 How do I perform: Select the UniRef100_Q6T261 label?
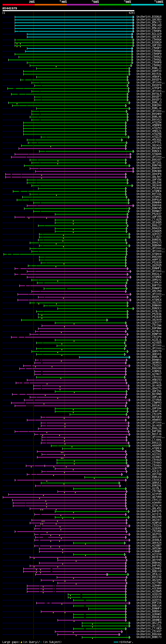[149, 163]
